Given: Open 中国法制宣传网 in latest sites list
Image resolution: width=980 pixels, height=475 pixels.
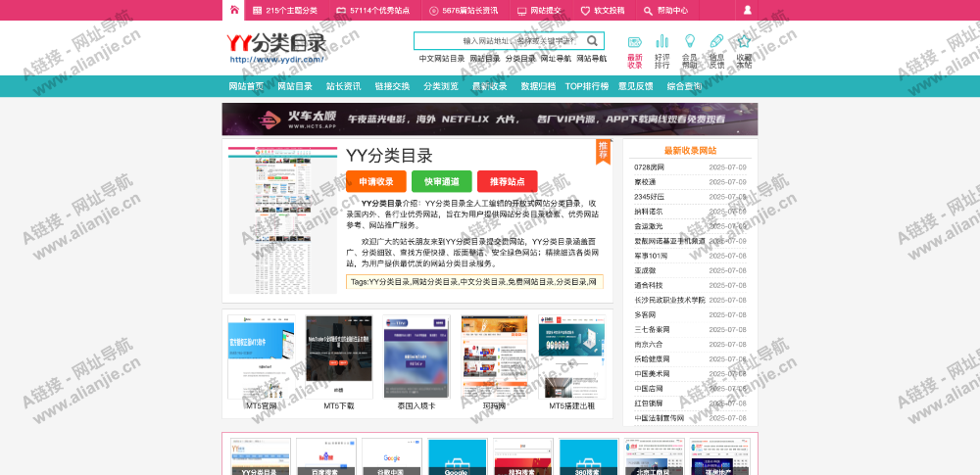Looking at the screenshot, I should point(660,418).
